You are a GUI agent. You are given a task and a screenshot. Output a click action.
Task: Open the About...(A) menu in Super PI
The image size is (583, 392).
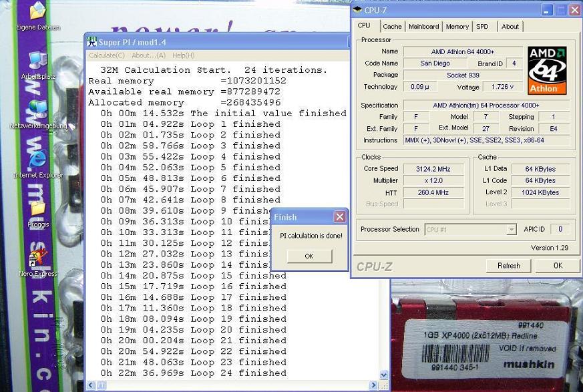pyautogui.click(x=148, y=55)
